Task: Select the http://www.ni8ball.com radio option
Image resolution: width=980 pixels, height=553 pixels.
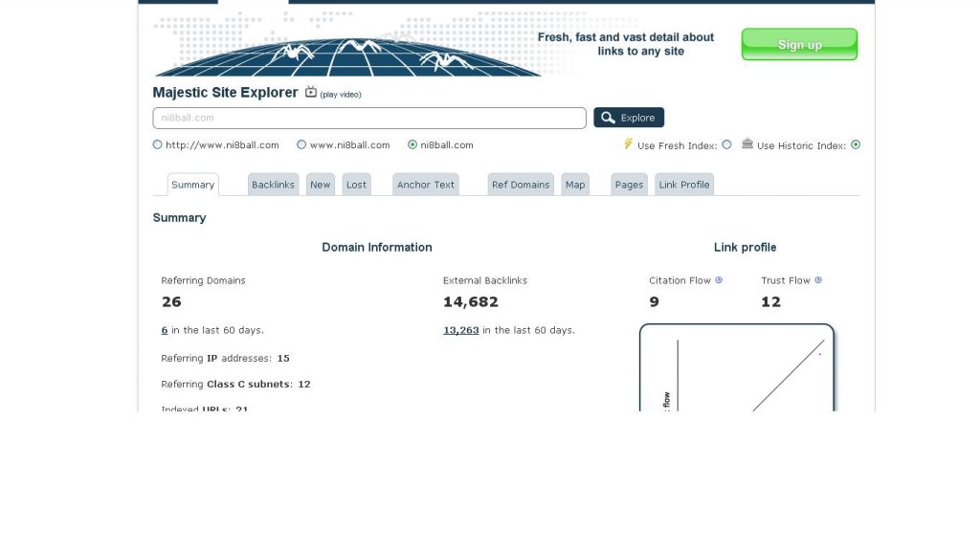Action: [x=158, y=144]
